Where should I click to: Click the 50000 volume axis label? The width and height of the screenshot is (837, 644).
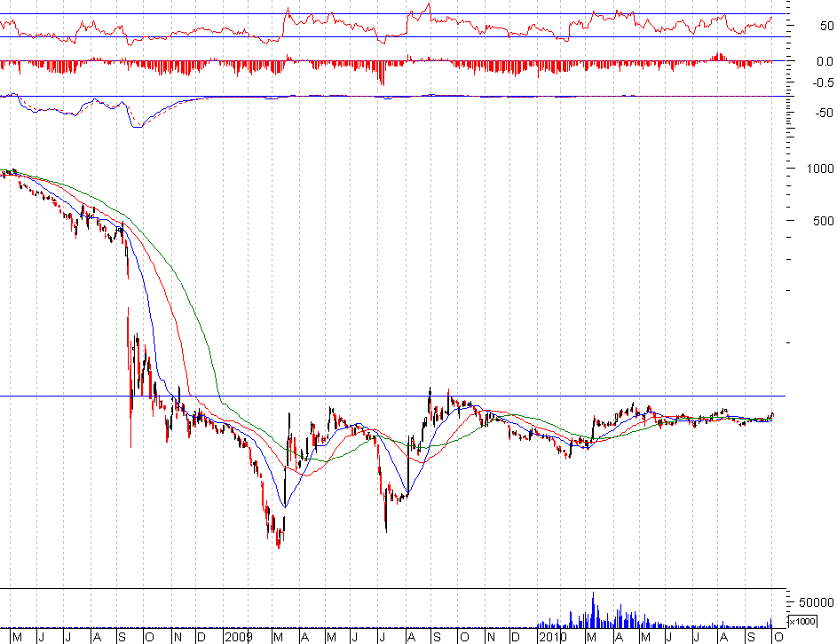[x=817, y=602]
